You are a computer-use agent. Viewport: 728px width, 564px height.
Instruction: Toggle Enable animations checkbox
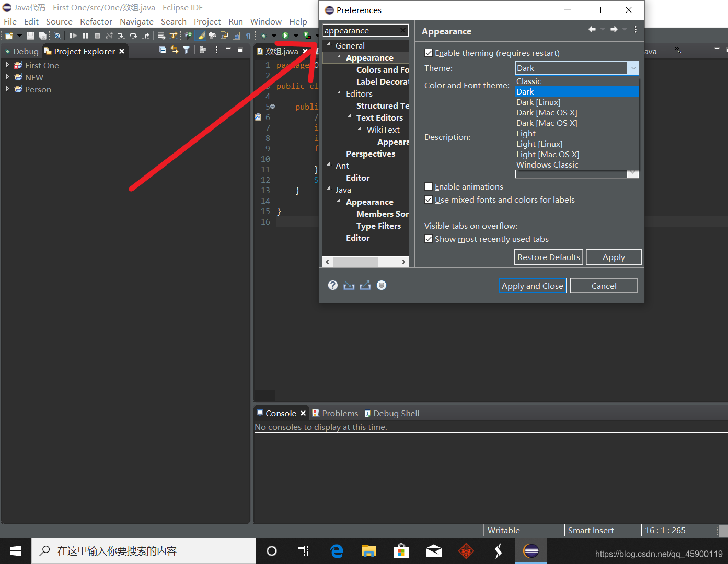(x=429, y=186)
